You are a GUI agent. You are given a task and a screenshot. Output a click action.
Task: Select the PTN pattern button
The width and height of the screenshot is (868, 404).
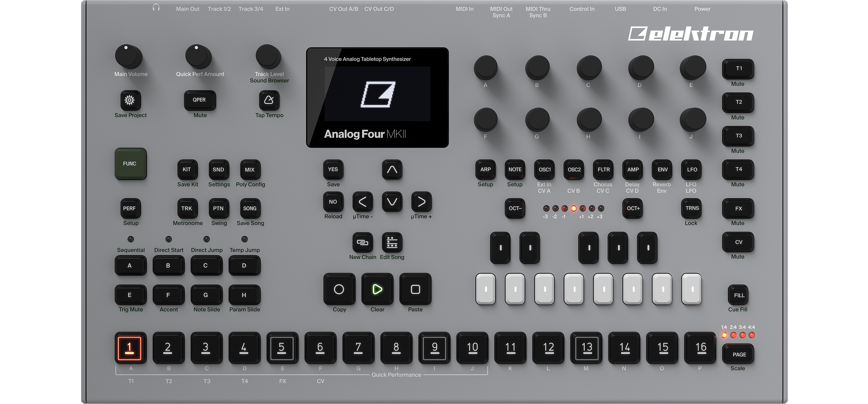[x=218, y=209]
